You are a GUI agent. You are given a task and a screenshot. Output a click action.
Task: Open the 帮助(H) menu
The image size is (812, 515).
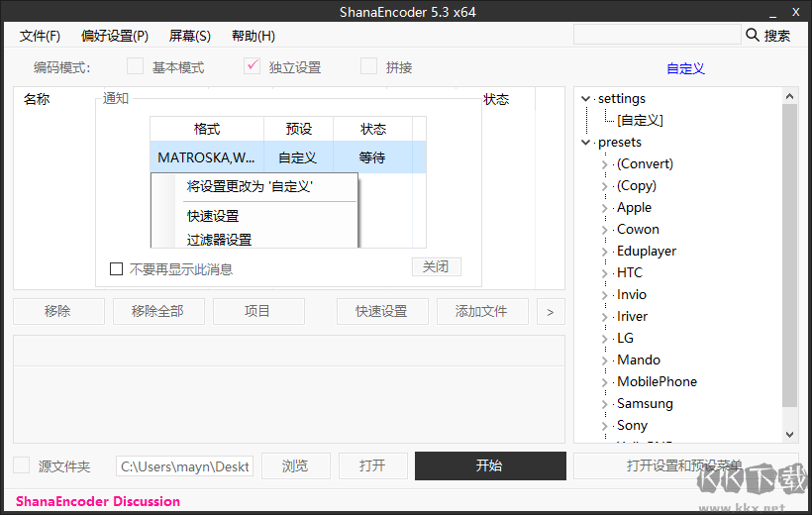(254, 36)
